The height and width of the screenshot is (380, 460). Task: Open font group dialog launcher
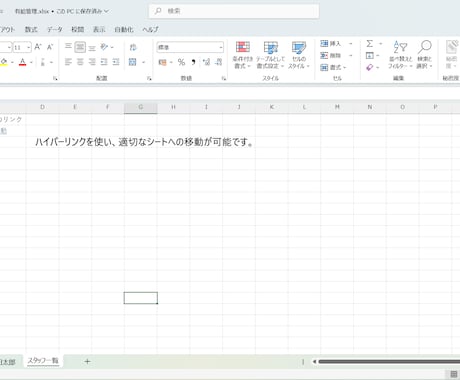click(x=55, y=78)
